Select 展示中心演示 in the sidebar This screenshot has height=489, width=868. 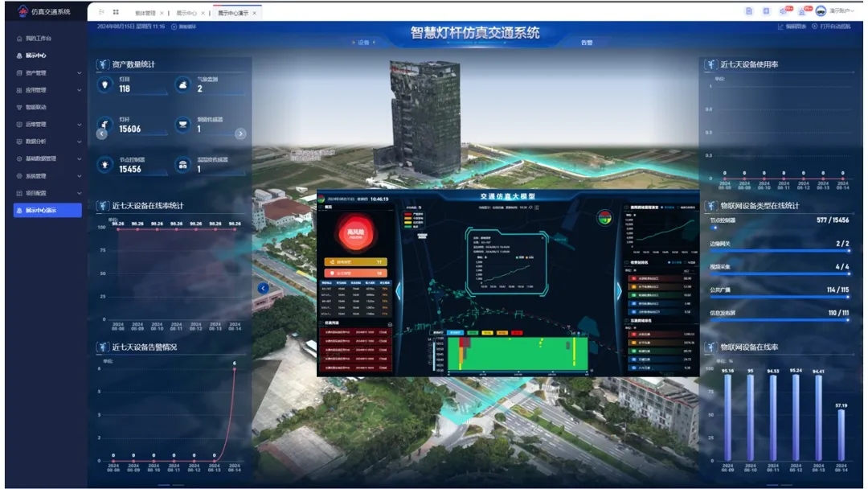(48, 211)
